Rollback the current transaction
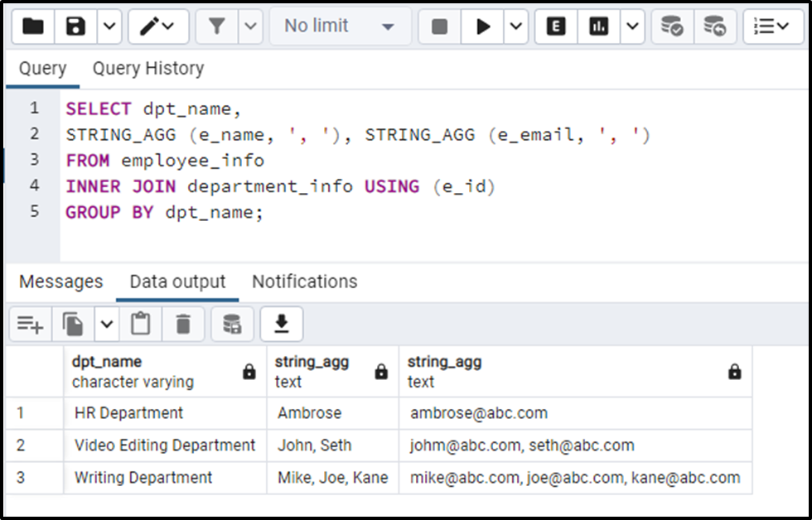 point(713,26)
